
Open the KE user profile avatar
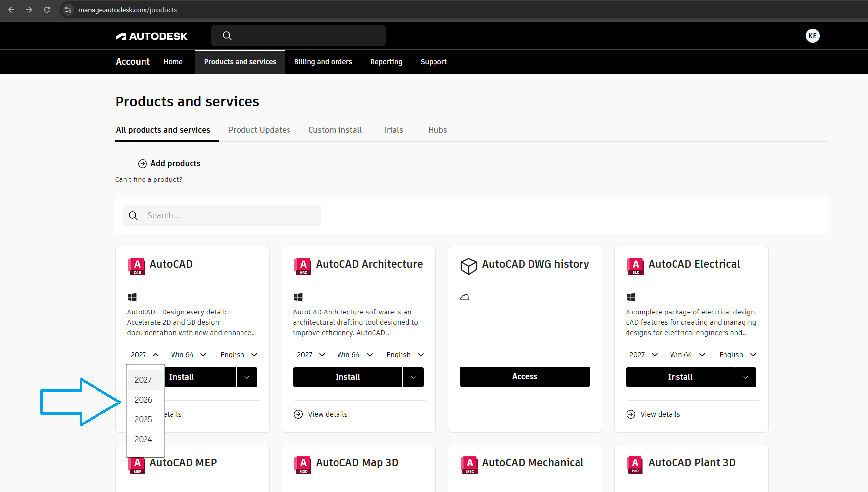(812, 36)
